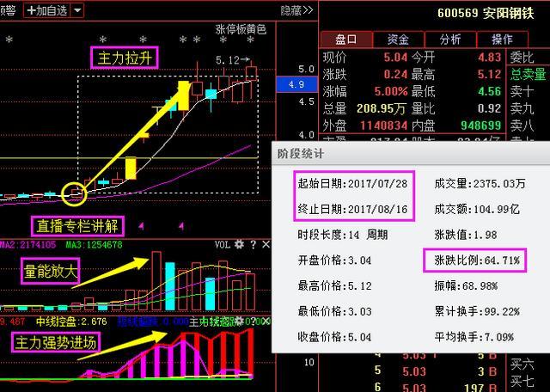Click the 收盘价格:5.04 entry
The width and height of the screenshot is (550, 392).
point(334,337)
